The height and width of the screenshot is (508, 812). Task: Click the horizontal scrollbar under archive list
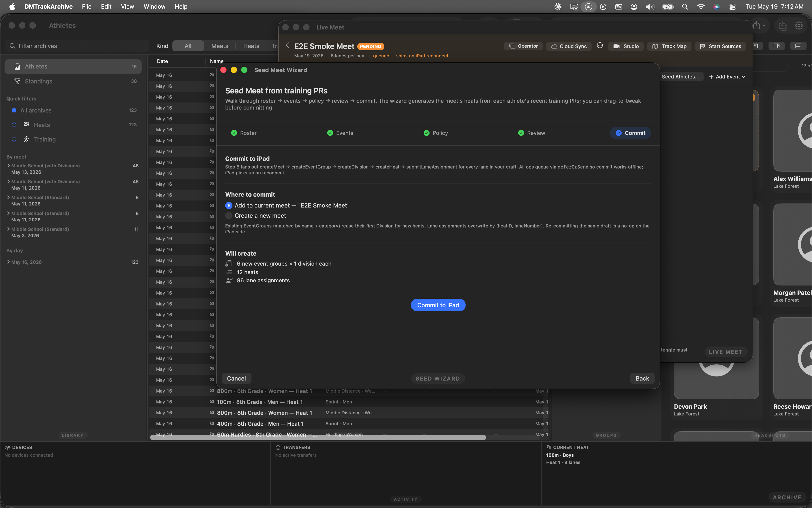tap(318, 437)
